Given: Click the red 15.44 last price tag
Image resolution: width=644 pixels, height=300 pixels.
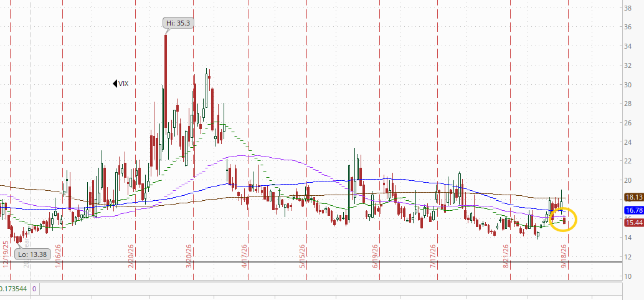Looking at the screenshot, I should [633, 223].
